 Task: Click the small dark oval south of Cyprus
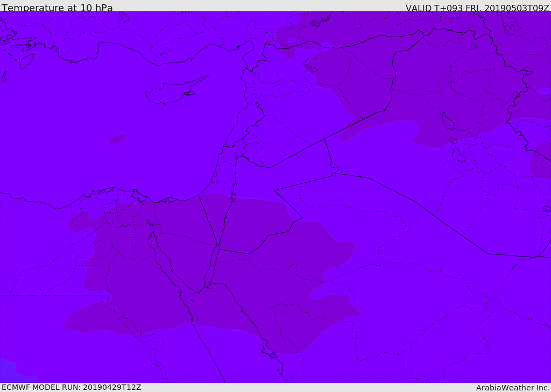pyautogui.click(x=117, y=139)
